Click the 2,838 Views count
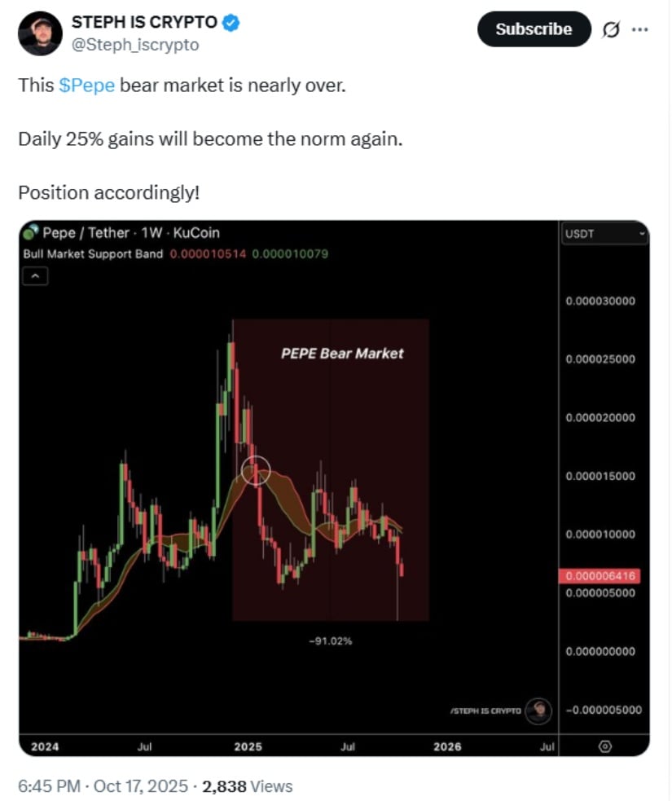Screen dimensions: 672x801 point(247,786)
